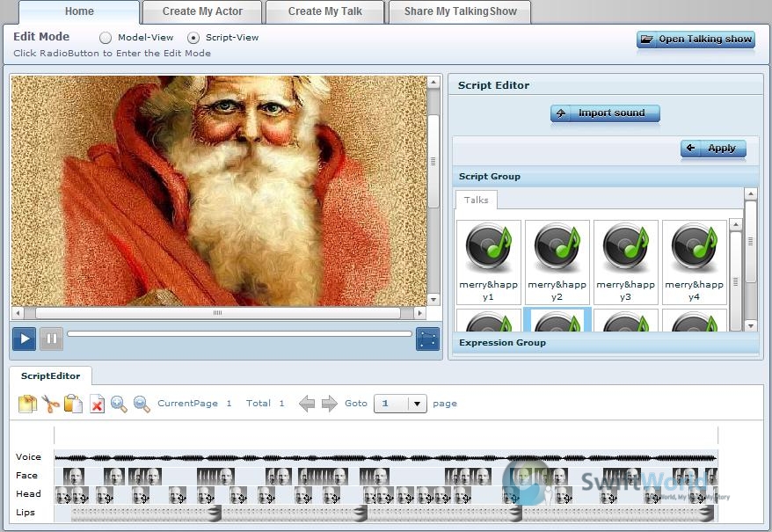
Task: Play the talking show preview
Action: (24, 339)
